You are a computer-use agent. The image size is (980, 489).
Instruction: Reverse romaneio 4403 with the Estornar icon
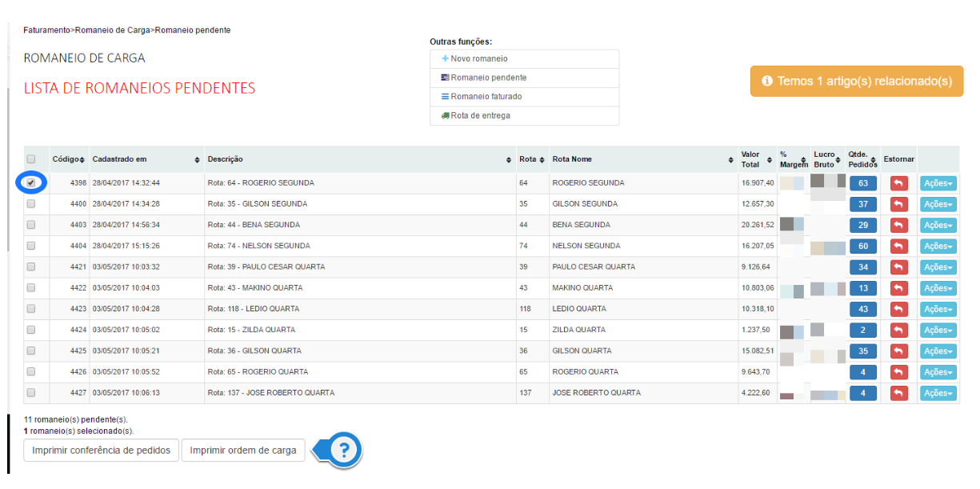(x=898, y=226)
